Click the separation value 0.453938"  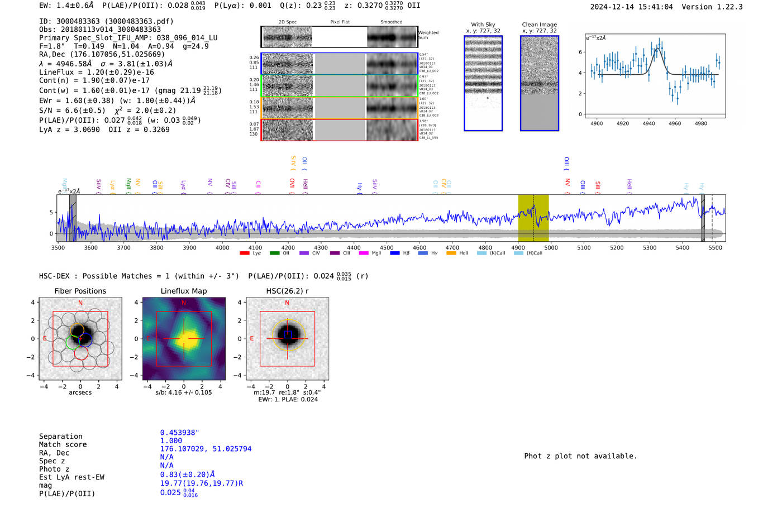tap(180, 433)
